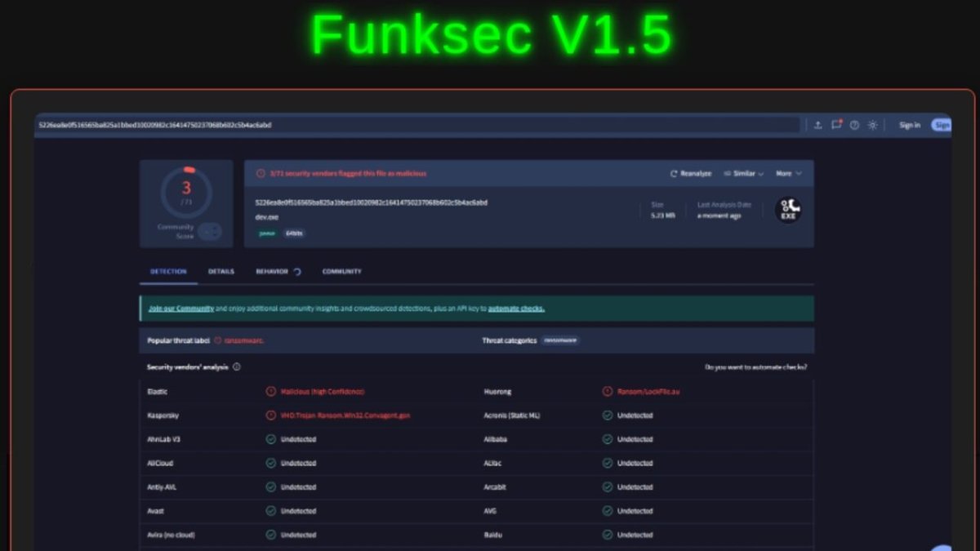980x551 pixels.
Task: Expand the ransomware threat category tag
Action: 559,340
